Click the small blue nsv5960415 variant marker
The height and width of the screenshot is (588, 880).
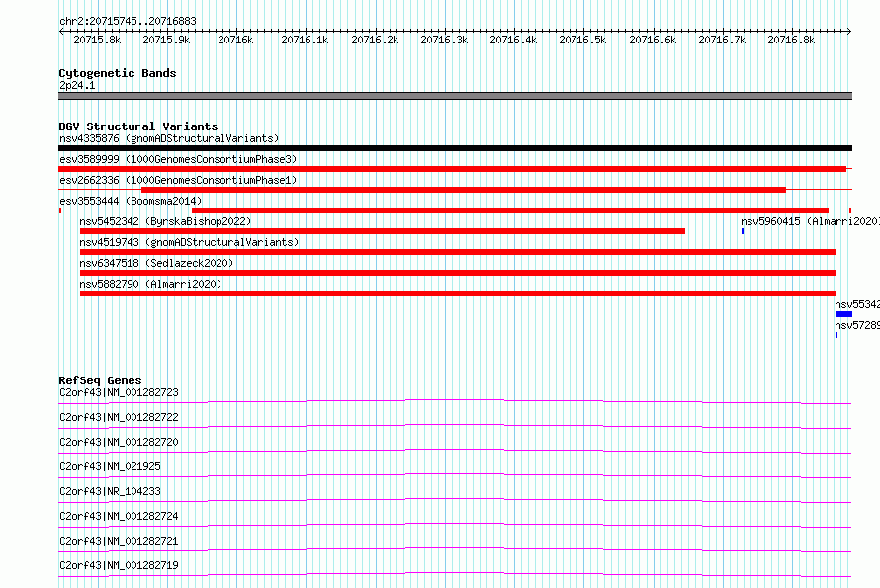point(743,231)
